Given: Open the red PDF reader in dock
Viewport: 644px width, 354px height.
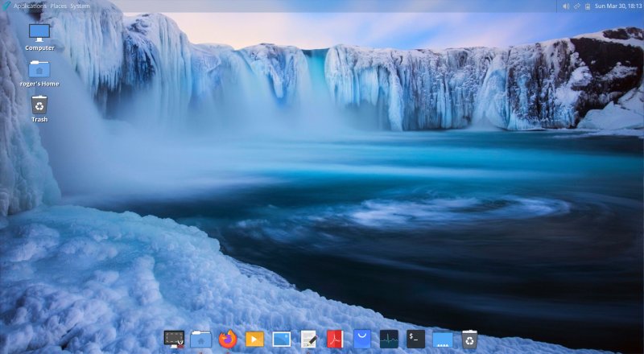Looking at the screenshot, I should 335,339.
